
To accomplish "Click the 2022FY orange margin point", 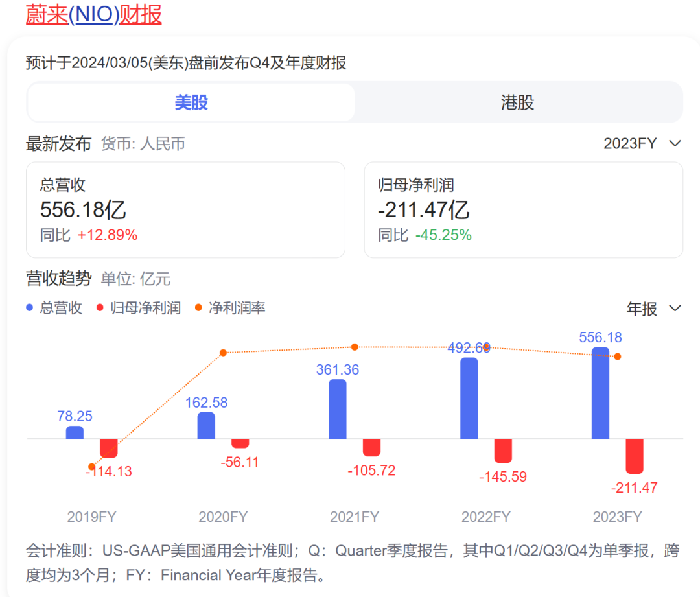I will [x=486, y=347].
